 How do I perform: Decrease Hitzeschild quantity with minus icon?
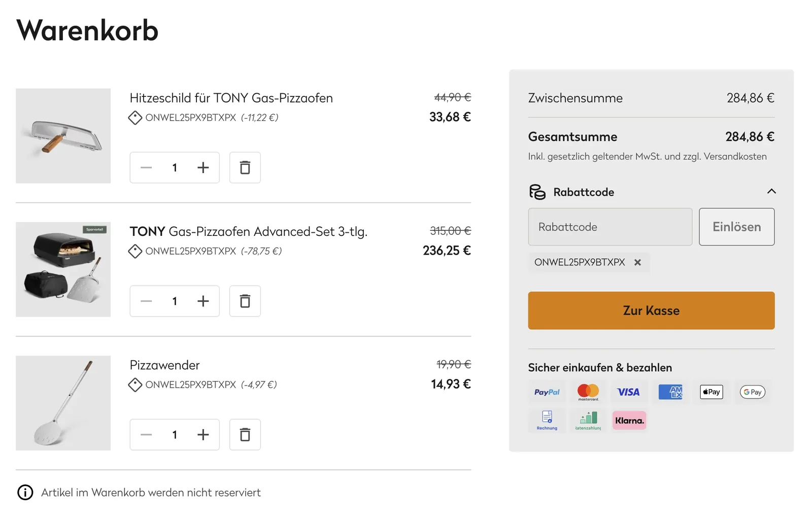click(146, 167)
